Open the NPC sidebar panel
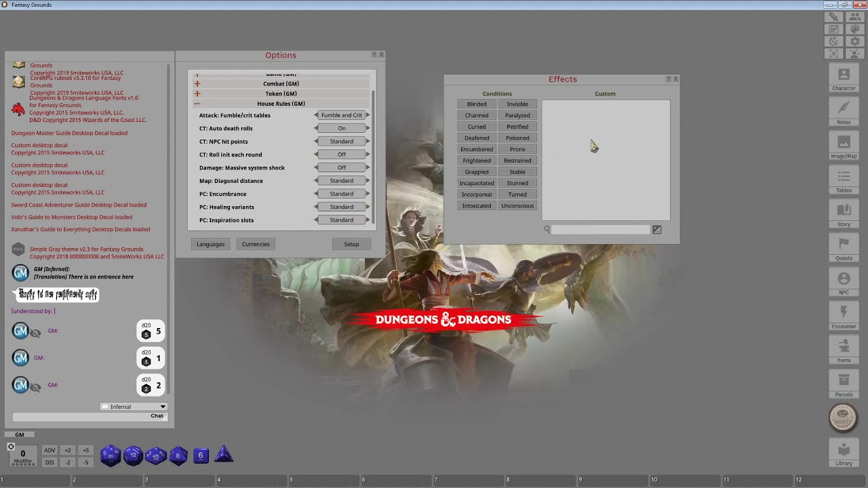This screenshot has height=488, width=868. 844,281
